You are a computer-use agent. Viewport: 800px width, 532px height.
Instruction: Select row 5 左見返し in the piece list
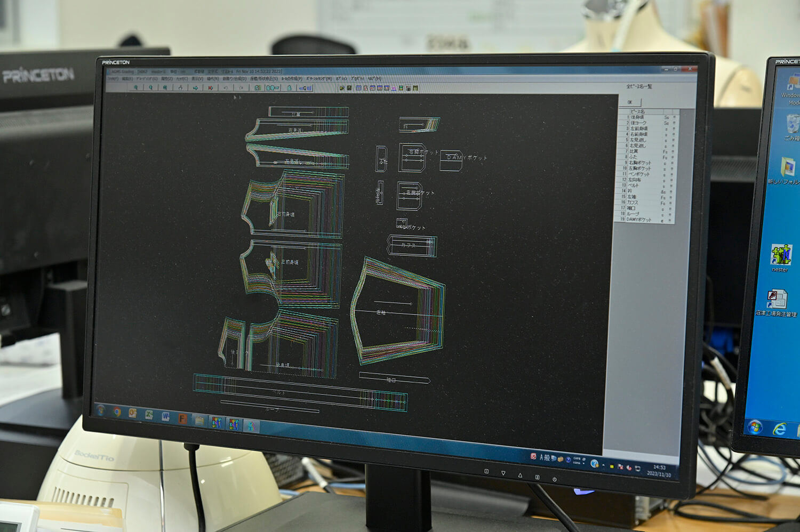[648, 140]
